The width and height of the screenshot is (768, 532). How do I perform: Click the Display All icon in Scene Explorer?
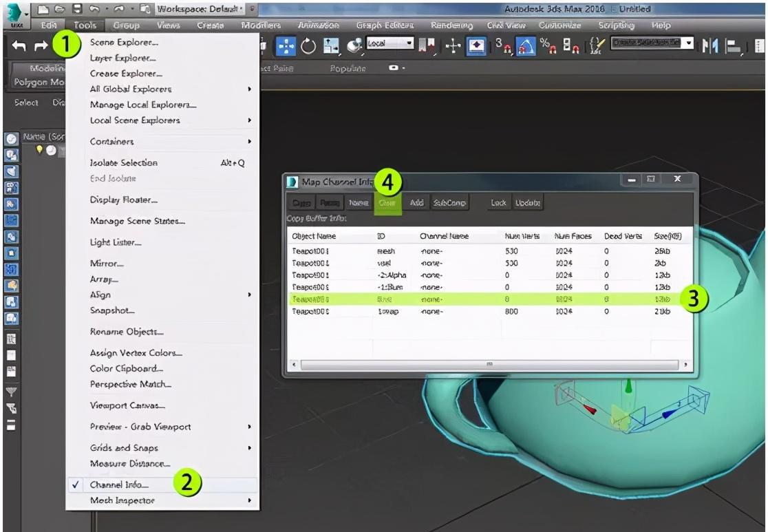pyautogui.click(x=12, y=339)
